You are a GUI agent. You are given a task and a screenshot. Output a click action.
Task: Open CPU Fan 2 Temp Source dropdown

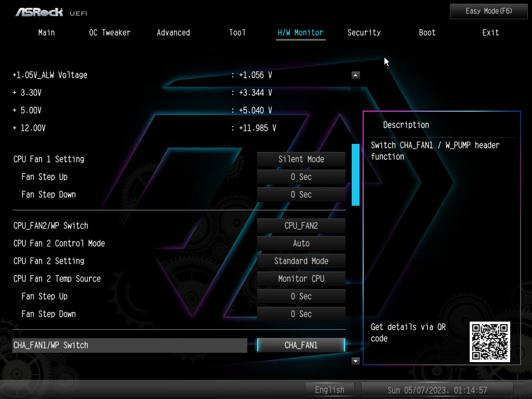pyautogui.click(x=301, y=279)
